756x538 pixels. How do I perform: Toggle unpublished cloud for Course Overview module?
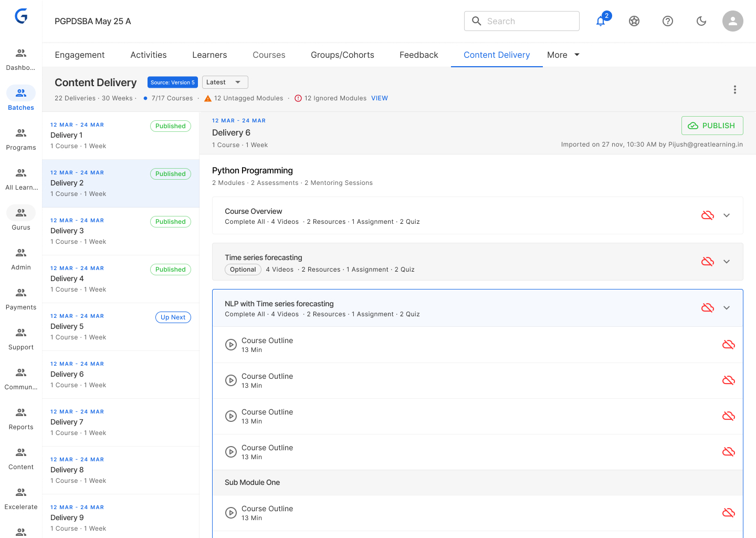[x=708, y=215]
